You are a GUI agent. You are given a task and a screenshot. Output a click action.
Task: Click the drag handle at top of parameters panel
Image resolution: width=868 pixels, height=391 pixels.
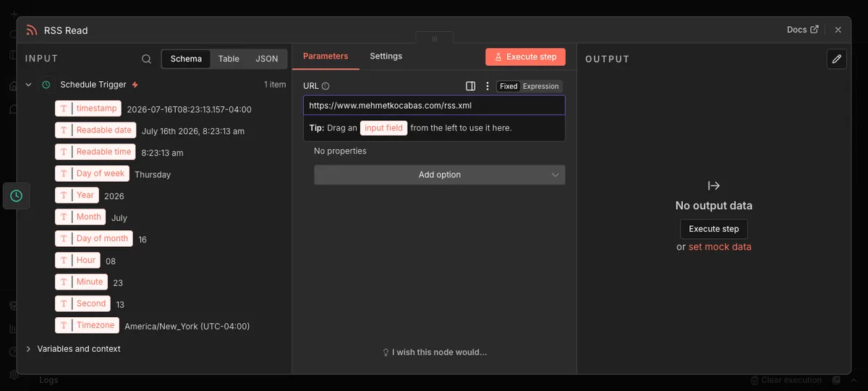pos(435,38)
